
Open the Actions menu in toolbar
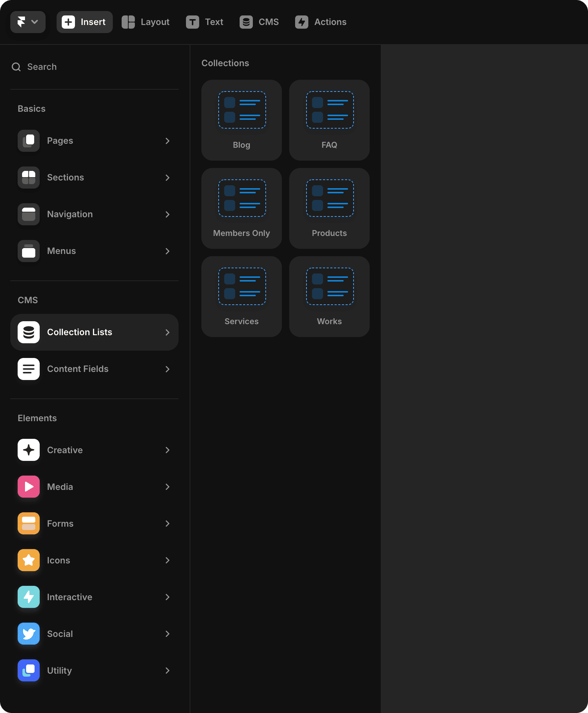coord(321,22)
